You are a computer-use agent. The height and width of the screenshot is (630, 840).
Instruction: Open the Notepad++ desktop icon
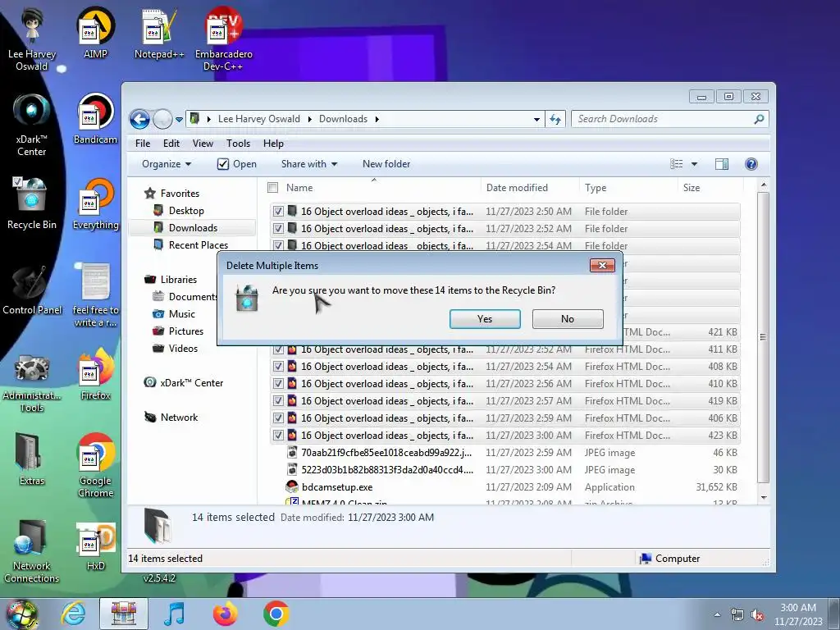pos(159,33)
